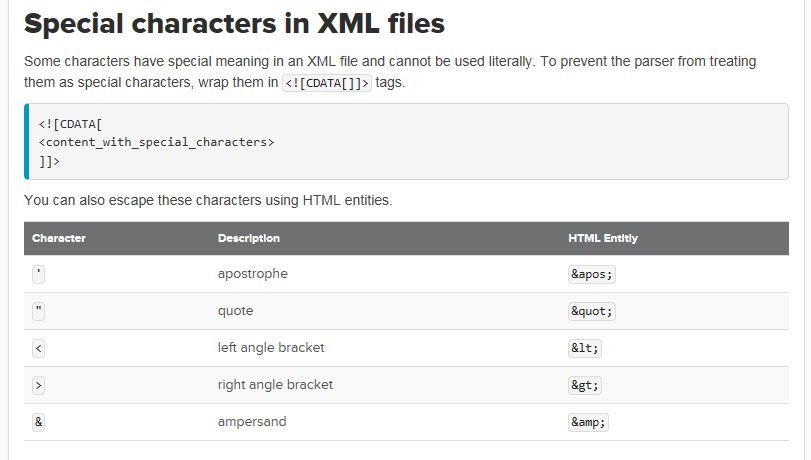Click the "Character" column header
The height and width of the screenshot is (460, 811).
point(59,238)
